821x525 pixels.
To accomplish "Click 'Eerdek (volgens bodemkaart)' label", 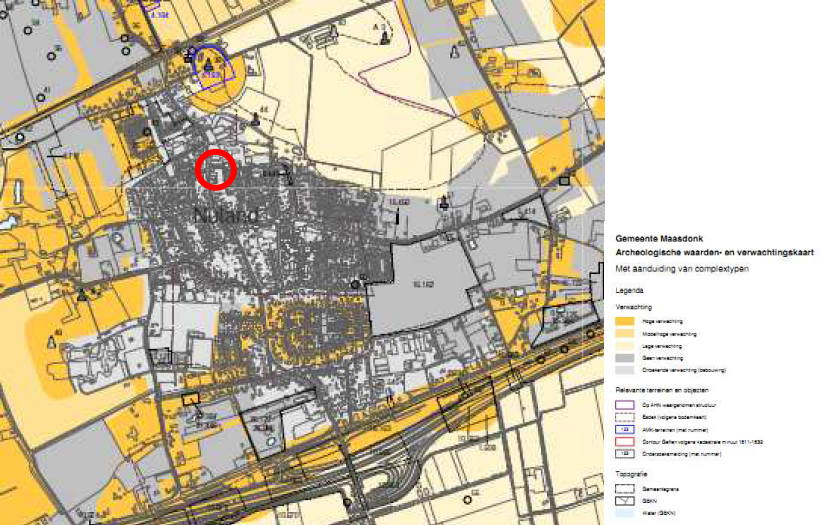I will (x=674, y=417).
